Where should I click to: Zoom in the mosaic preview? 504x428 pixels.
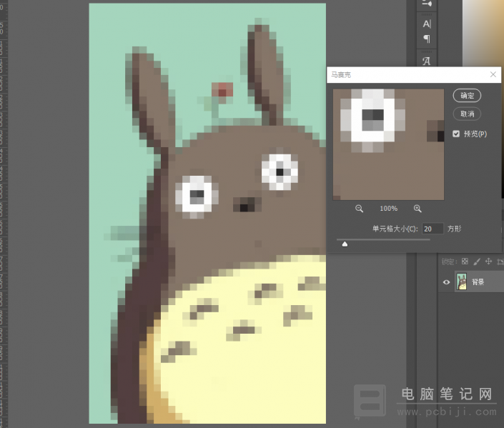click(417, 209)
